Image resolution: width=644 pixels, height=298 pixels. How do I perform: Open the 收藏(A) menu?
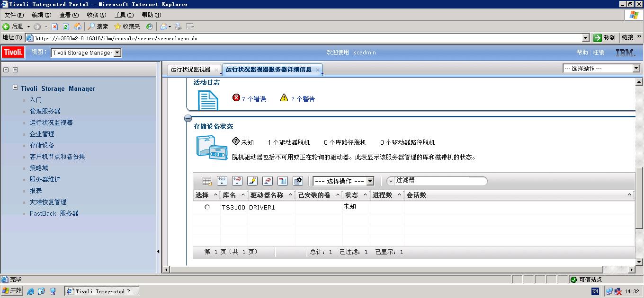coord(96,15)
